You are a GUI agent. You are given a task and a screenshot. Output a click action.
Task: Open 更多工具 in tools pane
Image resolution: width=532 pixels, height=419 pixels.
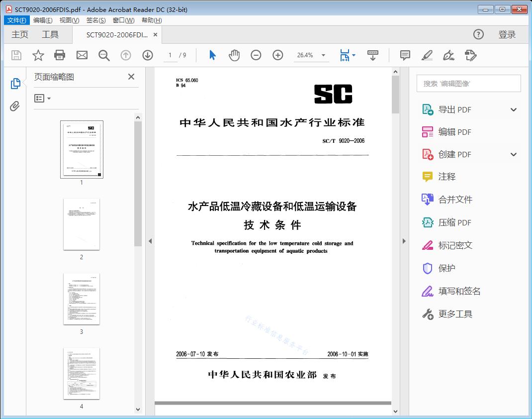pos(455,314)
